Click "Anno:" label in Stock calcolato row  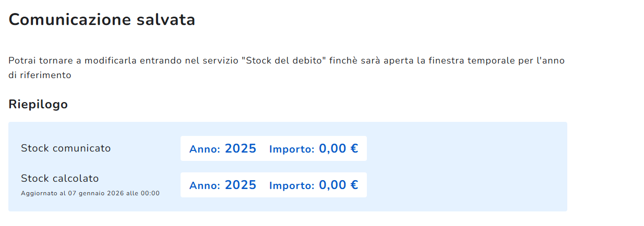(x=205, y=186)
